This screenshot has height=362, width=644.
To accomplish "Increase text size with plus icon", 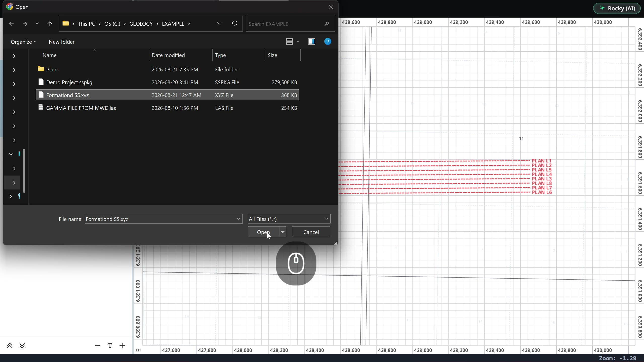I will click(x=122, y=346).
